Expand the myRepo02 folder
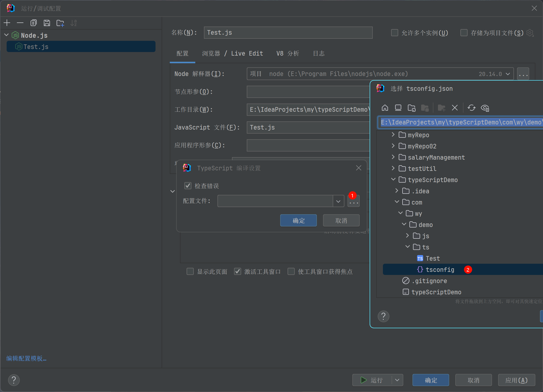The width and height of the screenshot is (543, 392). [393, 146]
